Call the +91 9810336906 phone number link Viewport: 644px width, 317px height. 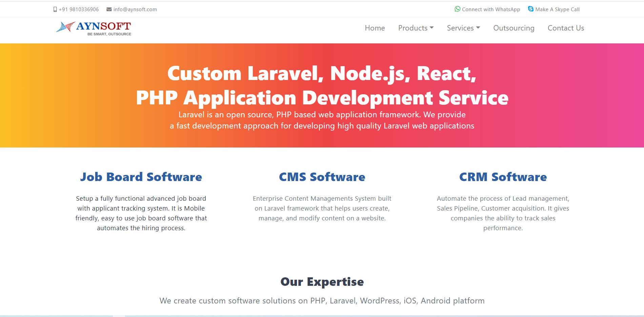[x=79, y=9]
